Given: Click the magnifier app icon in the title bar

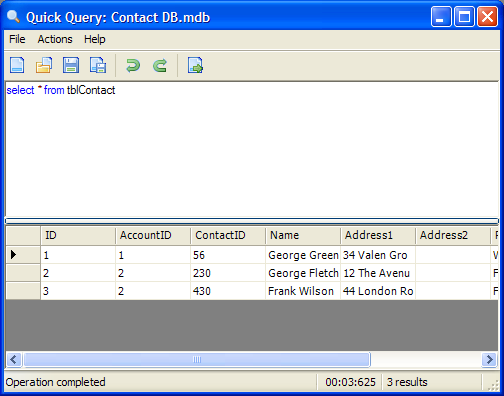Looking at the screenshot, I should click(x=13, y=16).
